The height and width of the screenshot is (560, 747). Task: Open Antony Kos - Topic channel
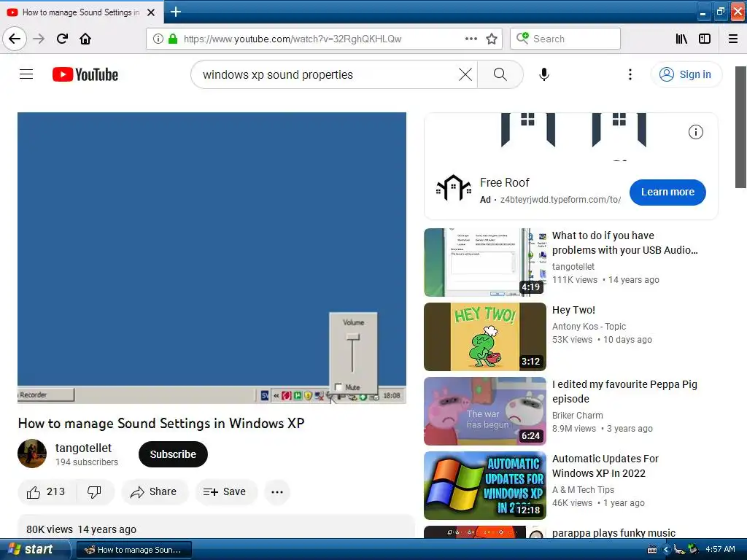pyautogui.click(x=589, y=326)
